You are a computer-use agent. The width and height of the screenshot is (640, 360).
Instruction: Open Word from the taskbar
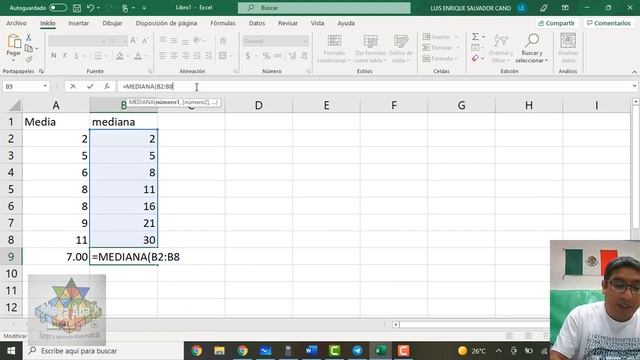pos(311,351)
